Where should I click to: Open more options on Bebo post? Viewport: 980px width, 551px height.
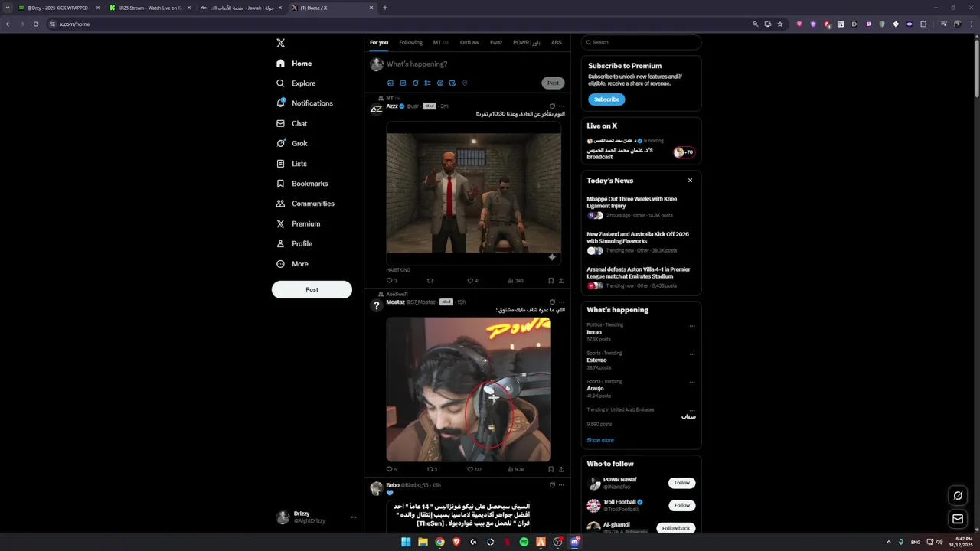pos(561,485)
